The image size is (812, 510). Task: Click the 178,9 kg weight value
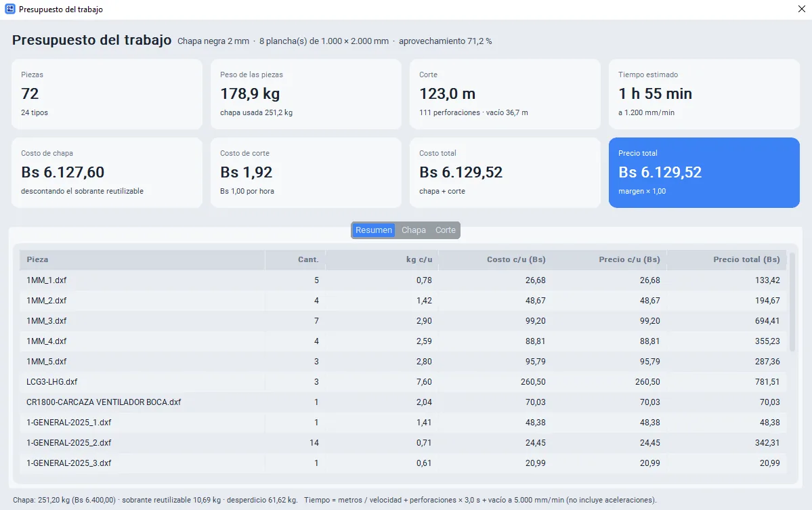[x=250, y=93]
